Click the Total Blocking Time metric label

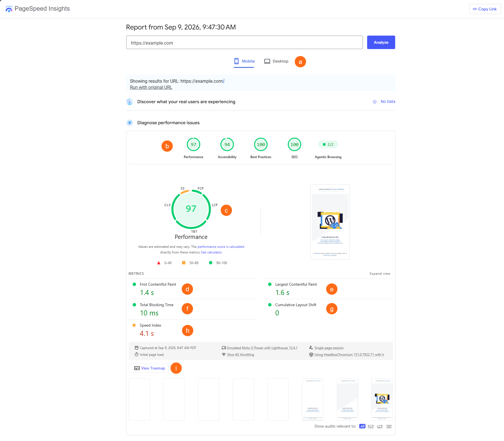tap(157, 305)
